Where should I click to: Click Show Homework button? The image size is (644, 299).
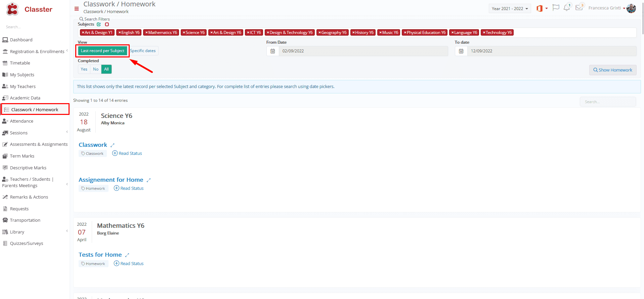pyautogui.click(x=613, y=70)
